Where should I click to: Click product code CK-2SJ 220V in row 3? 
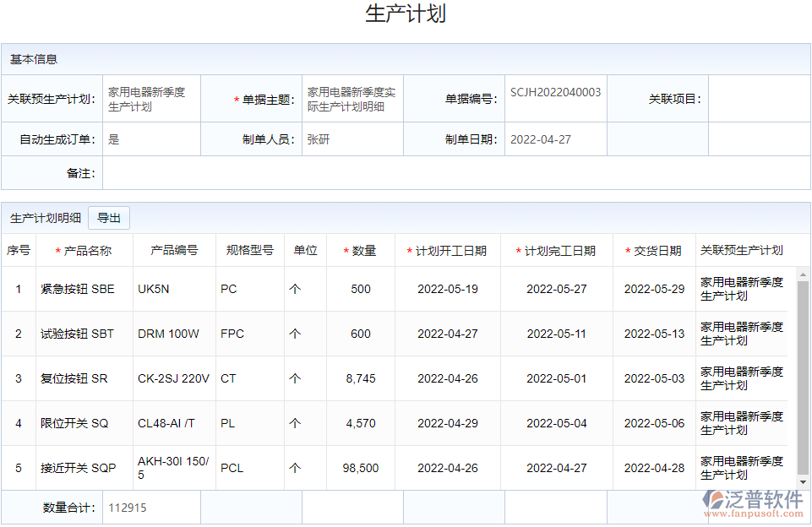(172, 378)
